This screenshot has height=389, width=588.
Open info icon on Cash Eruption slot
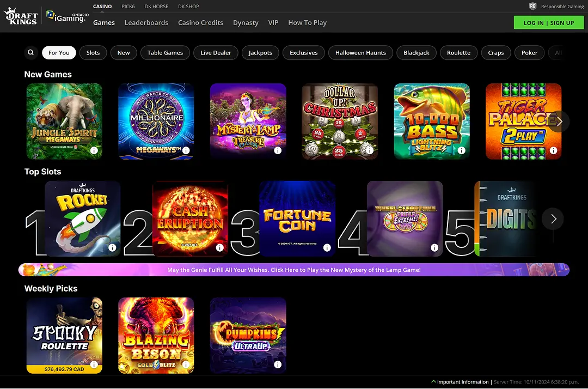(220, 247)
